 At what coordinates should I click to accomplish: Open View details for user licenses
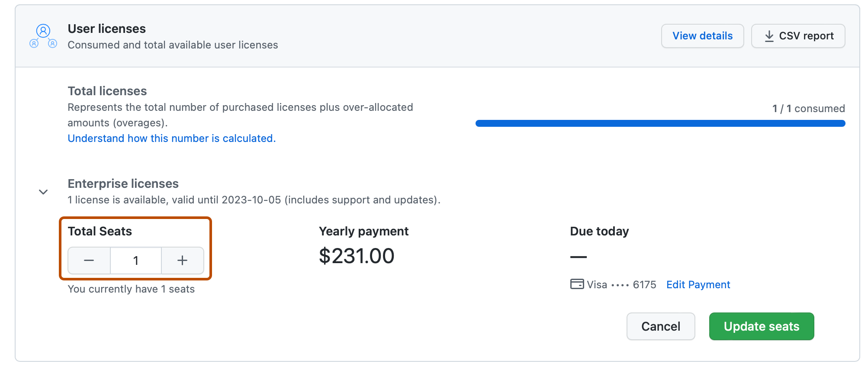pos(702,36)
